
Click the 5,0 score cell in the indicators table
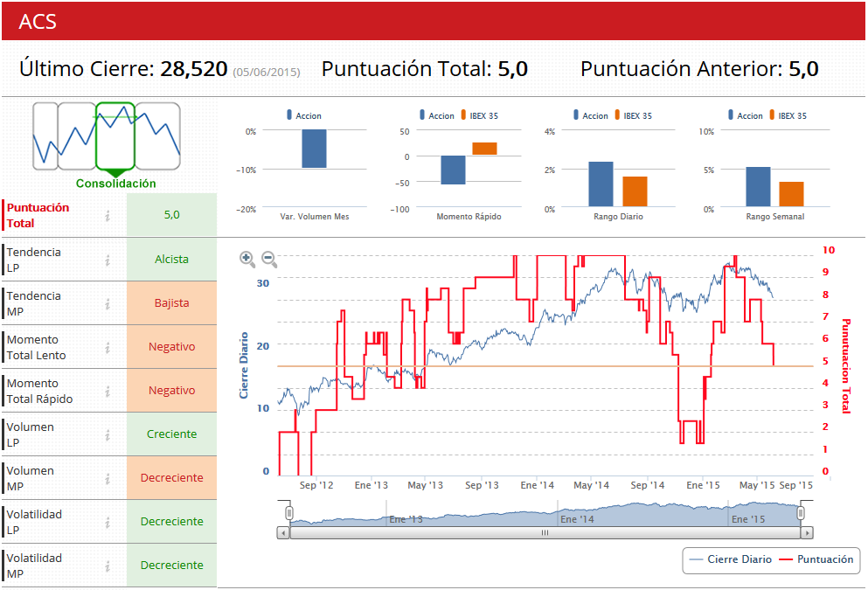click(x=171, y=215)
